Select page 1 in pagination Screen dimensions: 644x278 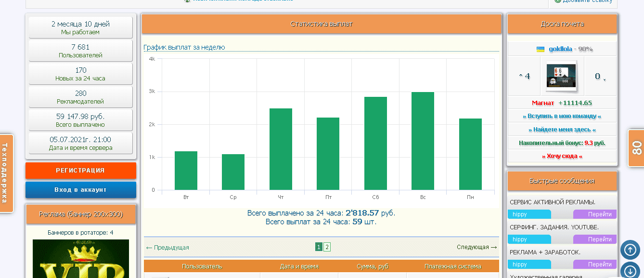click(319, 247)
